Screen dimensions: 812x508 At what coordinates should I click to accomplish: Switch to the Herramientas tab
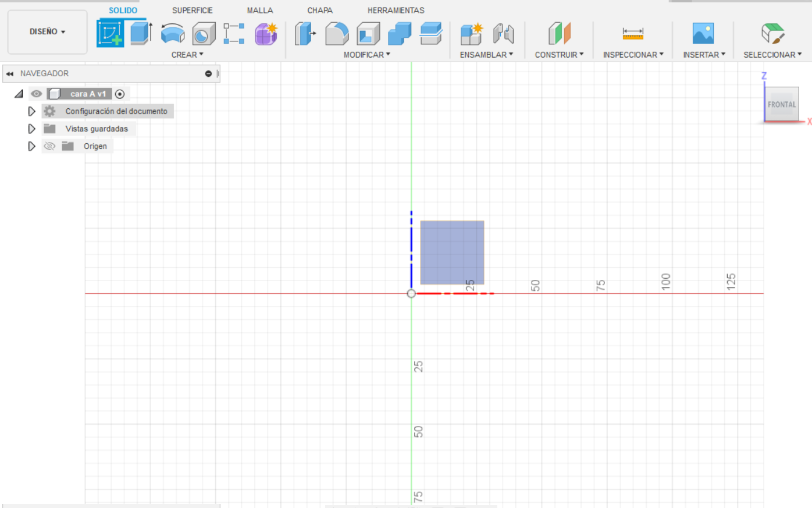[x=396, y=10]
